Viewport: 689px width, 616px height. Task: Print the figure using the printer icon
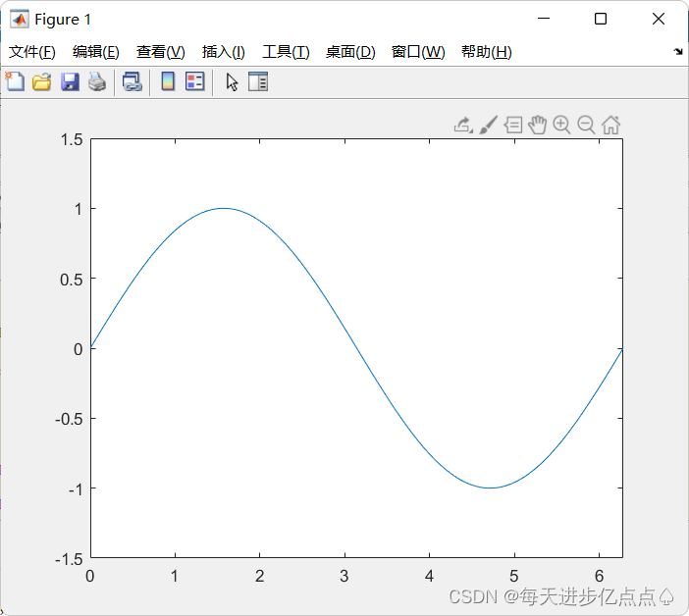[97, 82]
